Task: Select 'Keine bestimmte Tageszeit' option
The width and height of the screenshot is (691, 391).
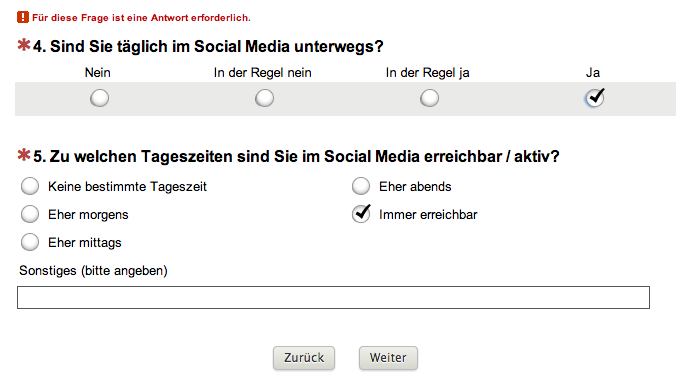Action: click(x=30, y=186)
